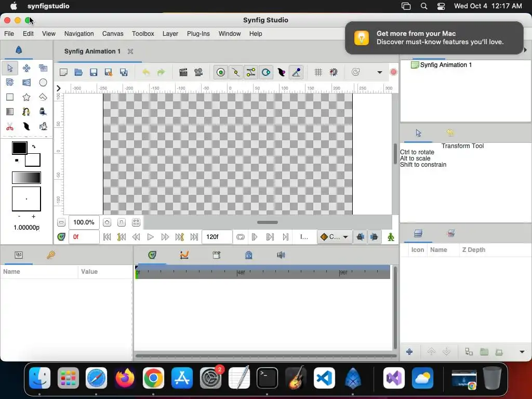Click the green Redo arrow

[161, 72]
